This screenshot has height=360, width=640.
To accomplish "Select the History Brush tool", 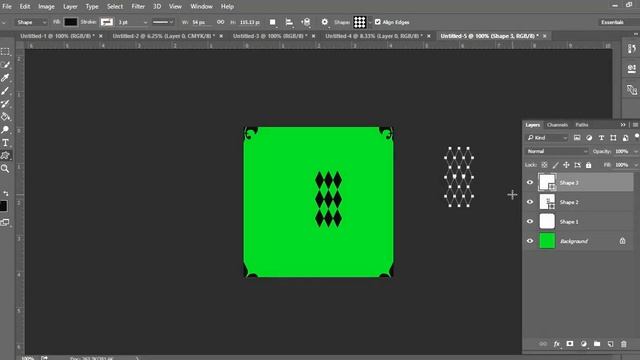I will (x=5, y=104).
